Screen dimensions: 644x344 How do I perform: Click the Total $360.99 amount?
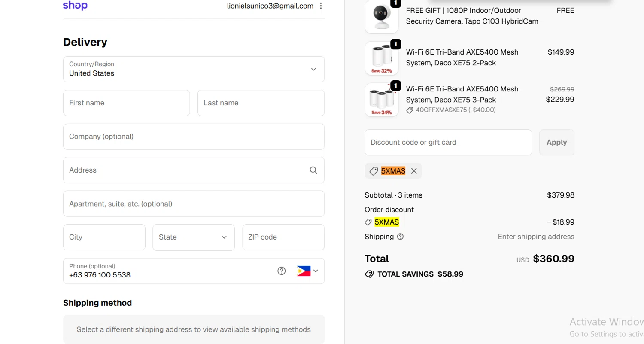[554, 259]
